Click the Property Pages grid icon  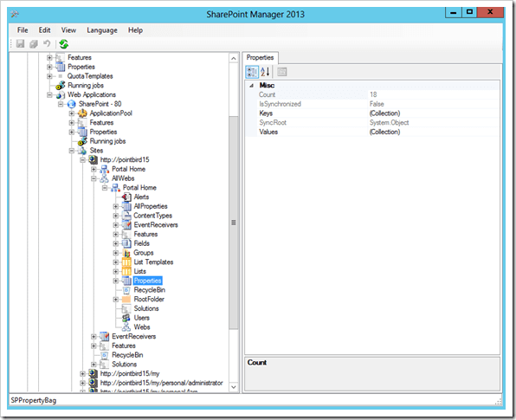point(282,71)
